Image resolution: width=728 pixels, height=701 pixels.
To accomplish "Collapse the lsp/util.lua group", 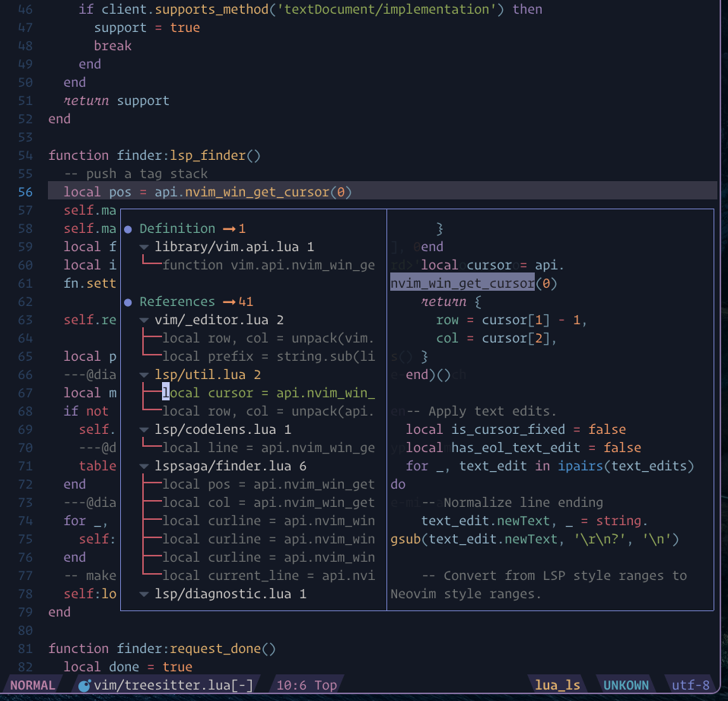I will pyautogui.click(x=145, y=375).
